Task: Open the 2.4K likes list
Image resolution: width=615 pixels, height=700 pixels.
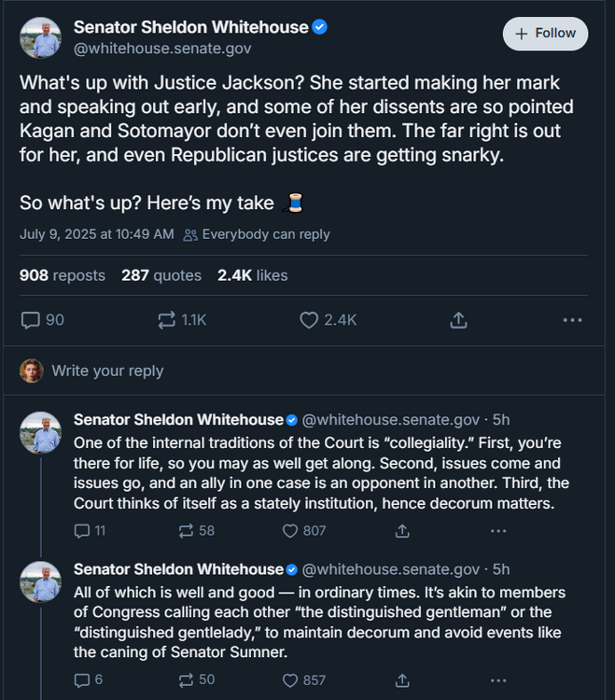Action: coord(252,275)
